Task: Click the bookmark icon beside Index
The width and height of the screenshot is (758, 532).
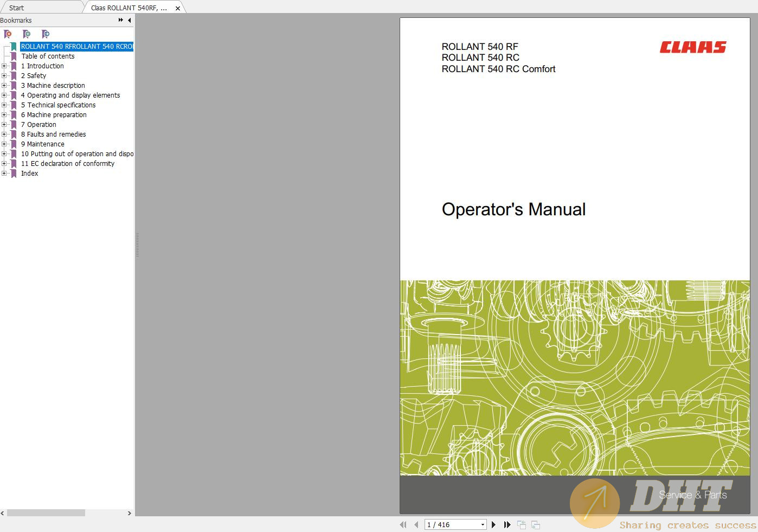Action: coord(14,174)
